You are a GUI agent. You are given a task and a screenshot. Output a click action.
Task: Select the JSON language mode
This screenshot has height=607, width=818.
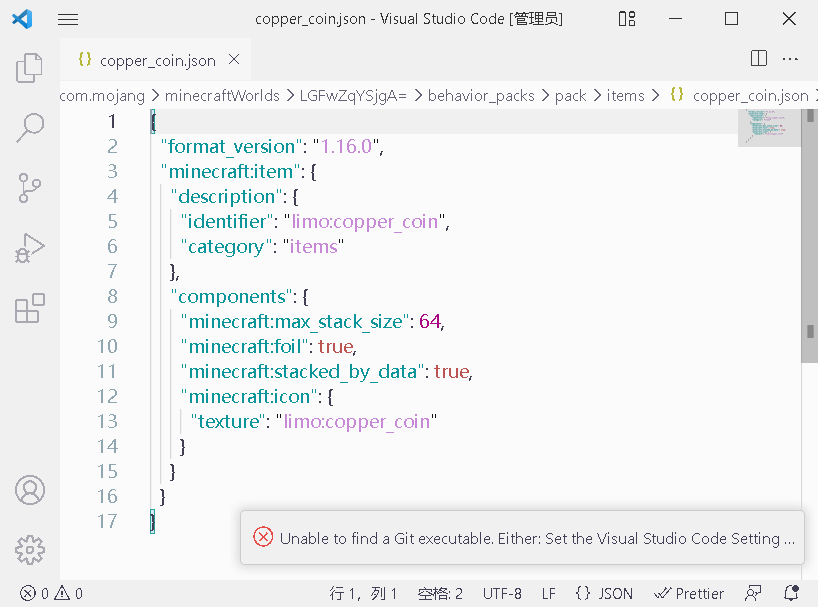pyautogui.click(x=604, y=593)
